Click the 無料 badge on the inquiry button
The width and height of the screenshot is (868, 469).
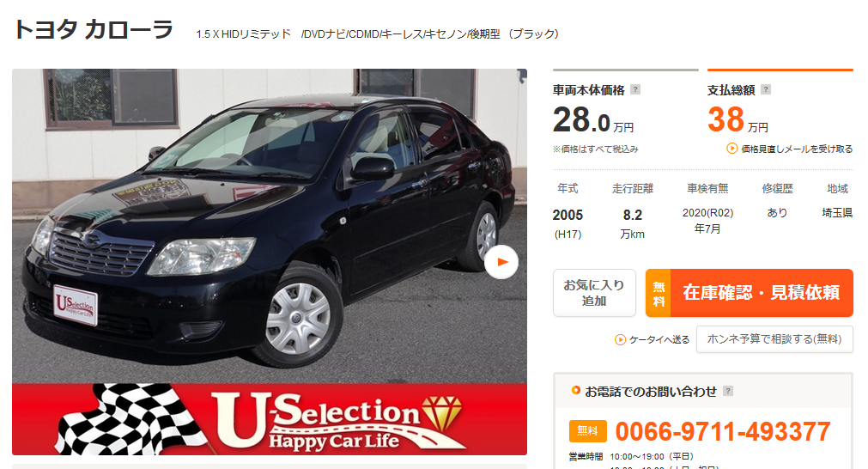pyautogui.click(x=659, y=293)
